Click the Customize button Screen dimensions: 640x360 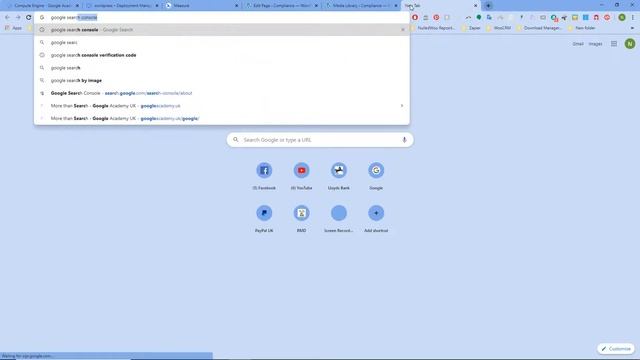[x=616, y=349]
